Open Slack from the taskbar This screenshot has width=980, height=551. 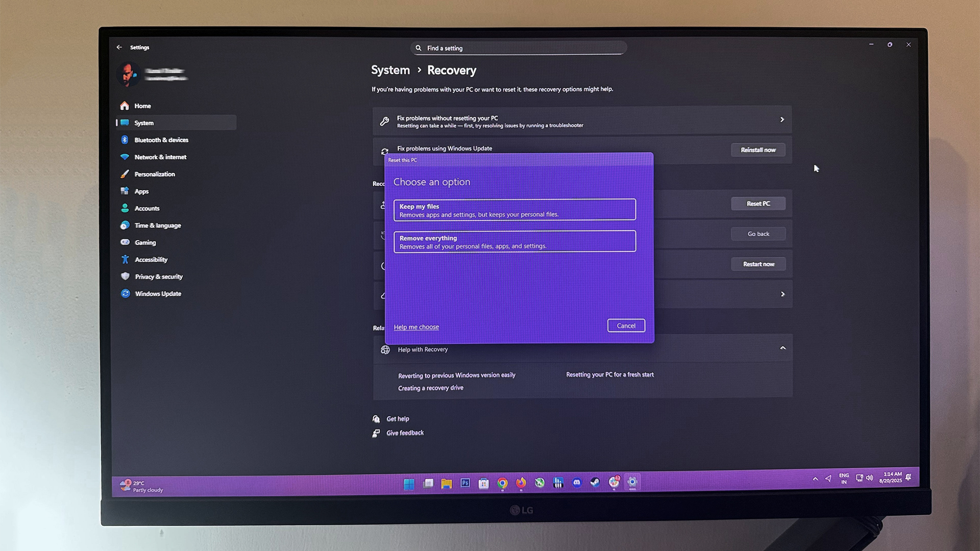tap(614, 482)
